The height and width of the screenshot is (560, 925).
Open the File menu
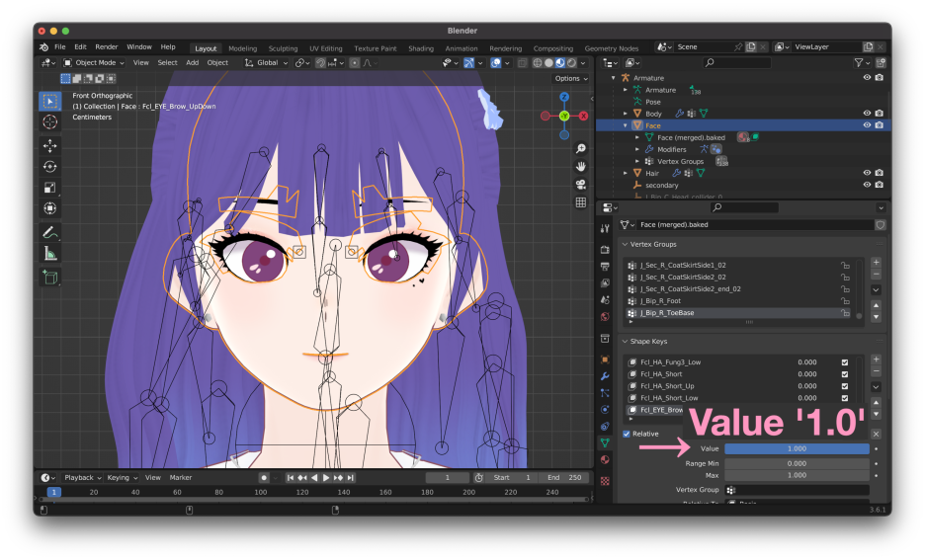(60, 46)
